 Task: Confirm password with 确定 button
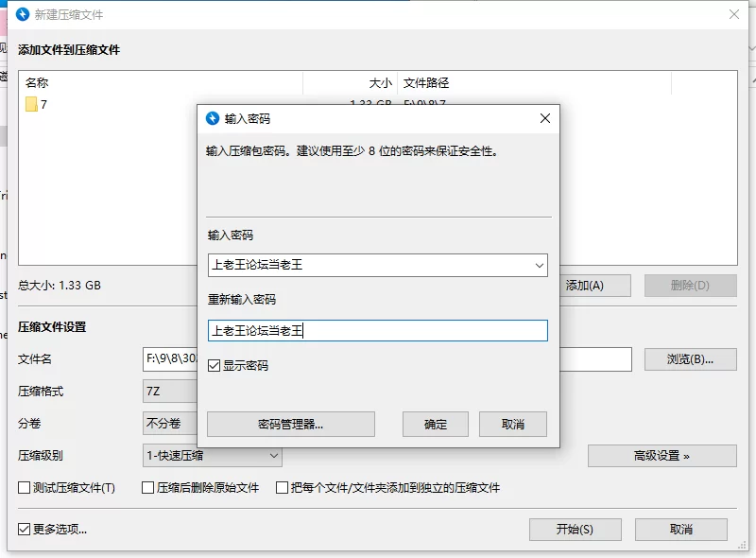[436, 424]
